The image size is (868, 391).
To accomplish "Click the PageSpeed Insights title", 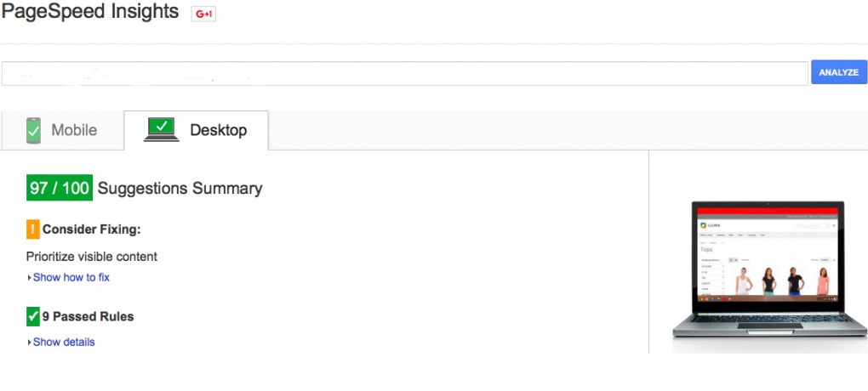I will [89, 12].
